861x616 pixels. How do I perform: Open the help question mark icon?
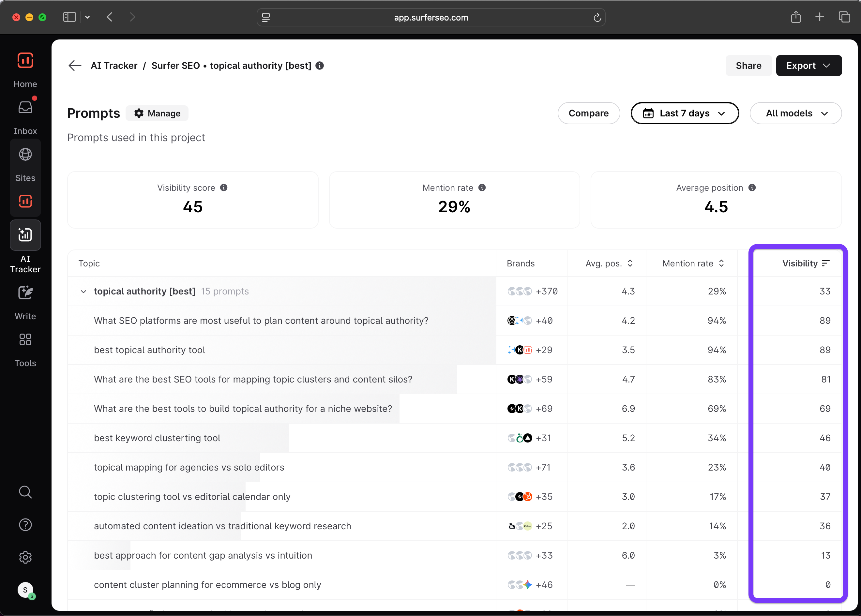[x=25, y=525]
